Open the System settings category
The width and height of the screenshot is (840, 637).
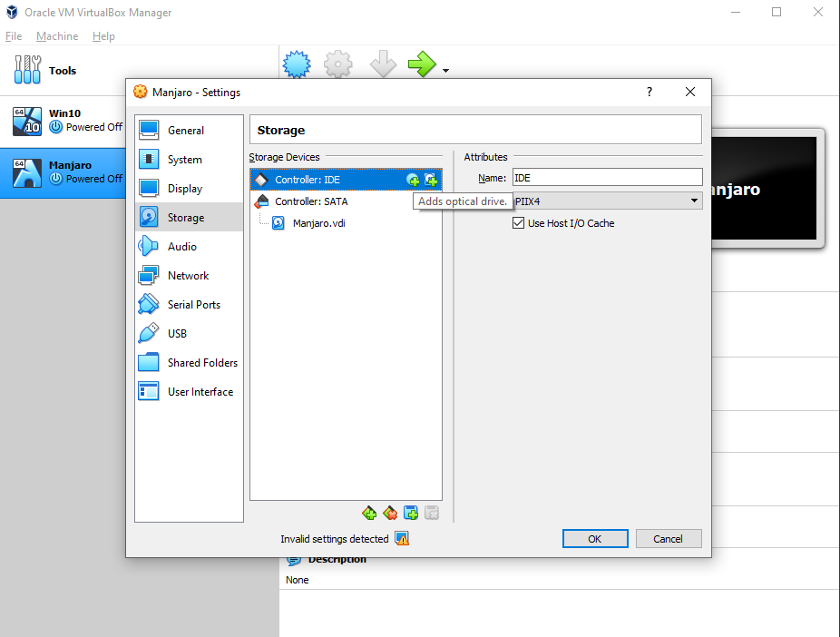pyautogui.click(x=189, y=159)
